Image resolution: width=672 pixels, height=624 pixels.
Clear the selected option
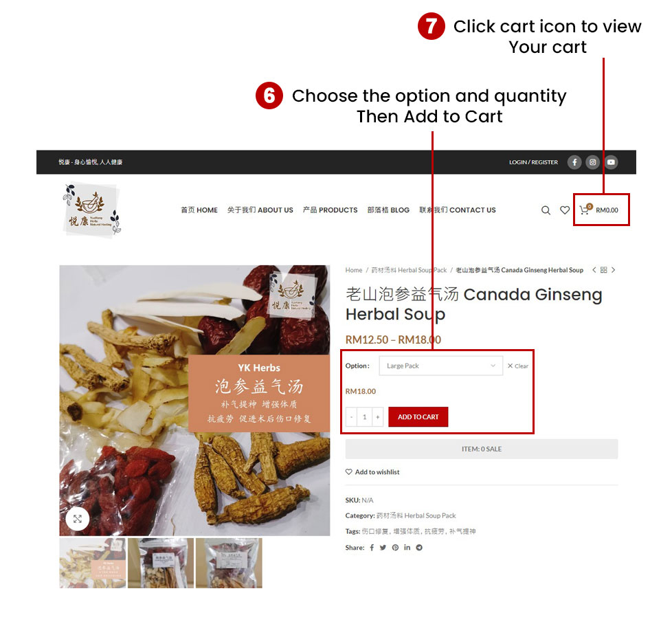pyautogui.click(x=517, y=366)
